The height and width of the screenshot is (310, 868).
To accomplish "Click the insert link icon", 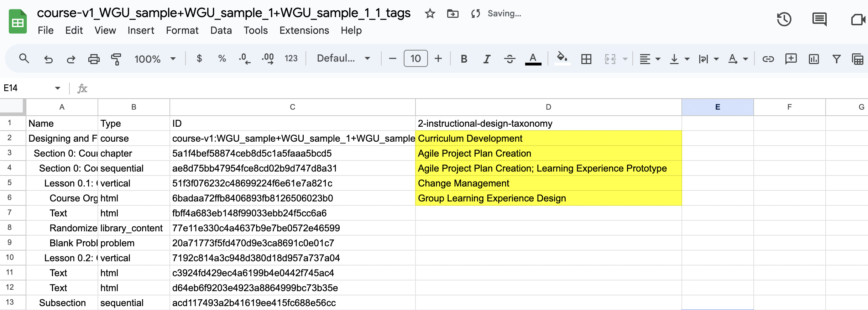I will pos(768,59).
